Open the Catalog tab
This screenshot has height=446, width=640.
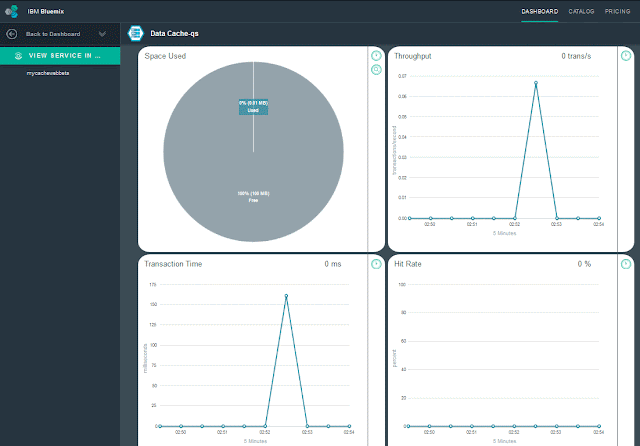(x=581, y=11)
